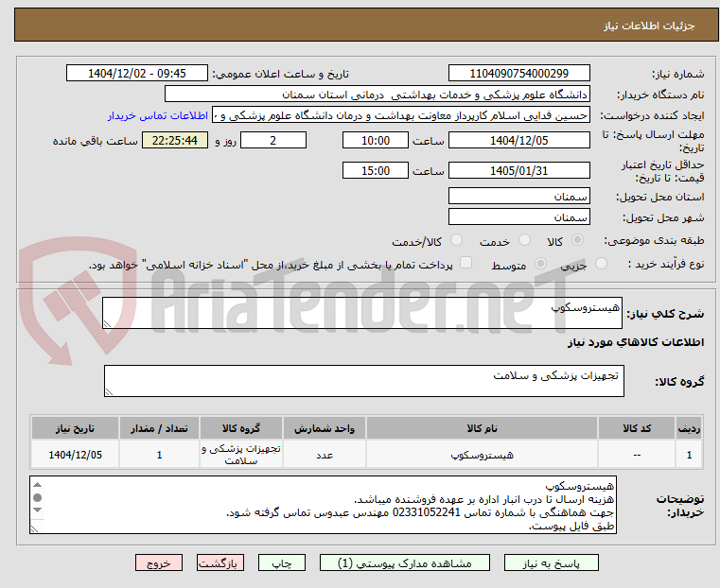
Task: Click the ساعت باقی مانده label
Action: [x=95, y=141]
